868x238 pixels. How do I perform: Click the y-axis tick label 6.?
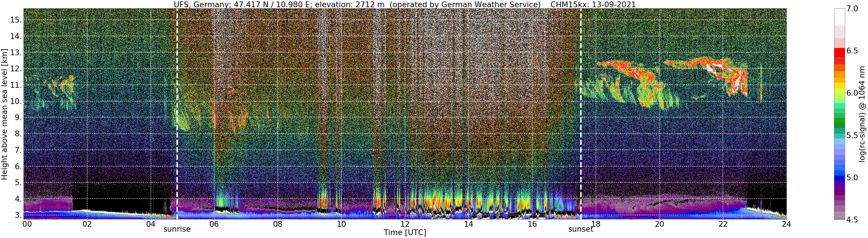tap(18, 166)
